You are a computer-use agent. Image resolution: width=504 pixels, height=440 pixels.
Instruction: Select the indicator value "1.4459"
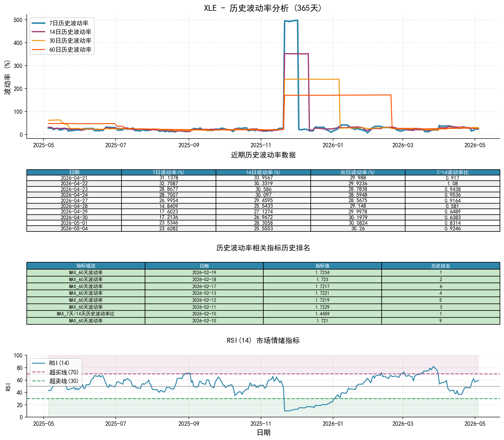coord(322,314)
